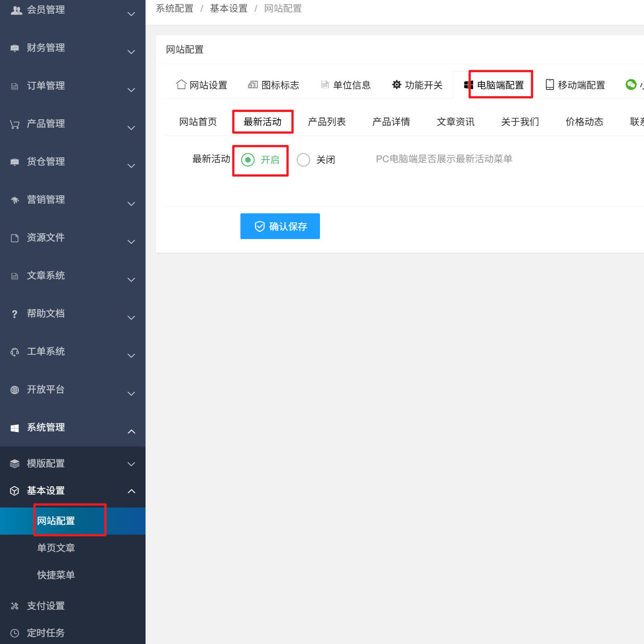Click the headset icon beside 工单系统

tap(15, 352)
